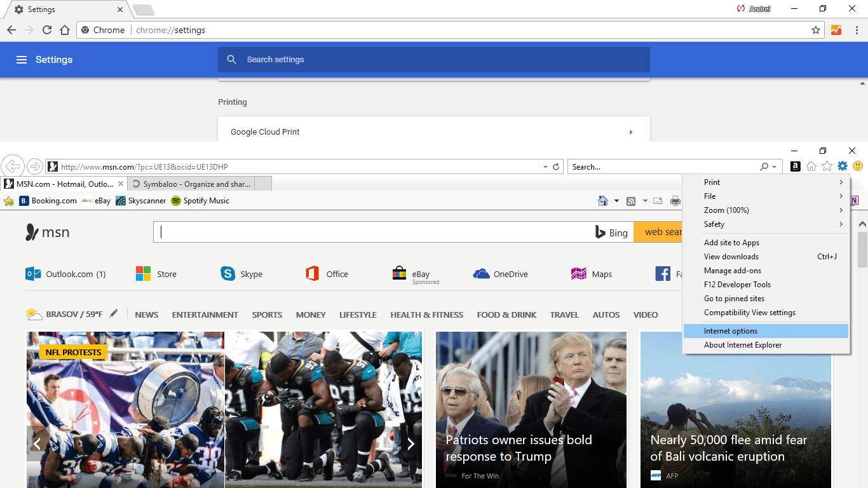Open Compatibility View settings
Viewport: 868px width, 488px height.
point(766,313)
